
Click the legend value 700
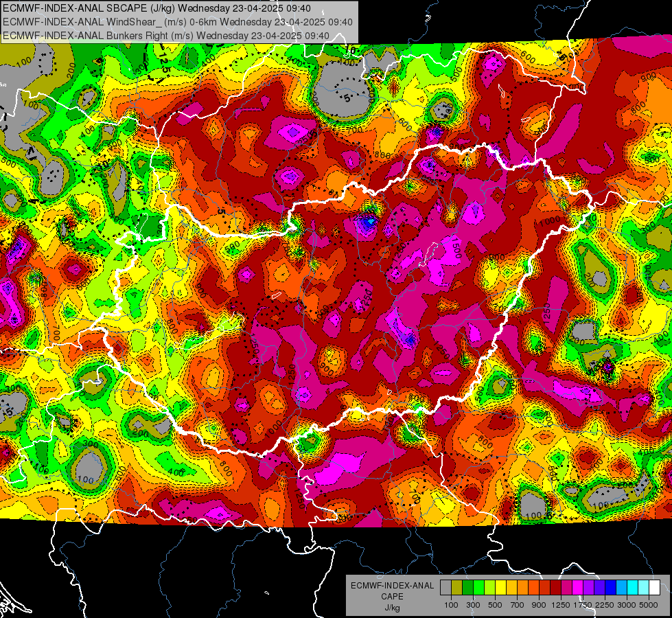click(518, 605)
